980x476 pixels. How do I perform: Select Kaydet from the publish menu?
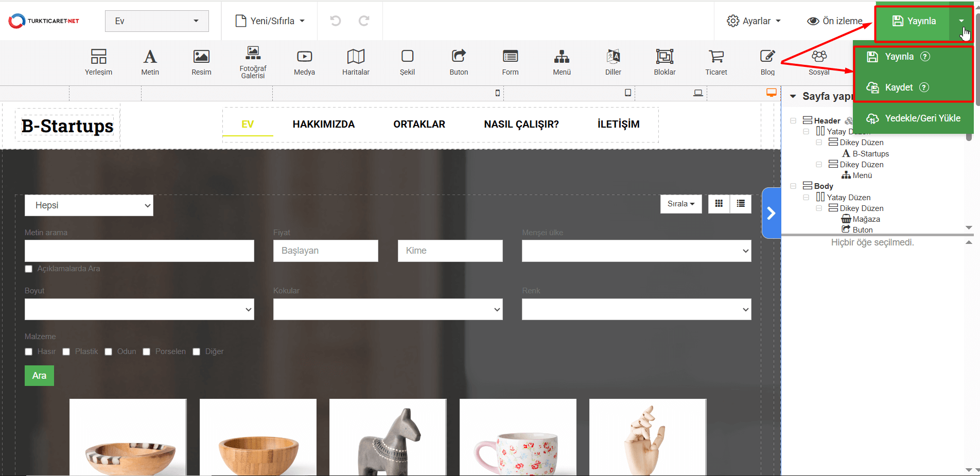(x=899, y=87)
